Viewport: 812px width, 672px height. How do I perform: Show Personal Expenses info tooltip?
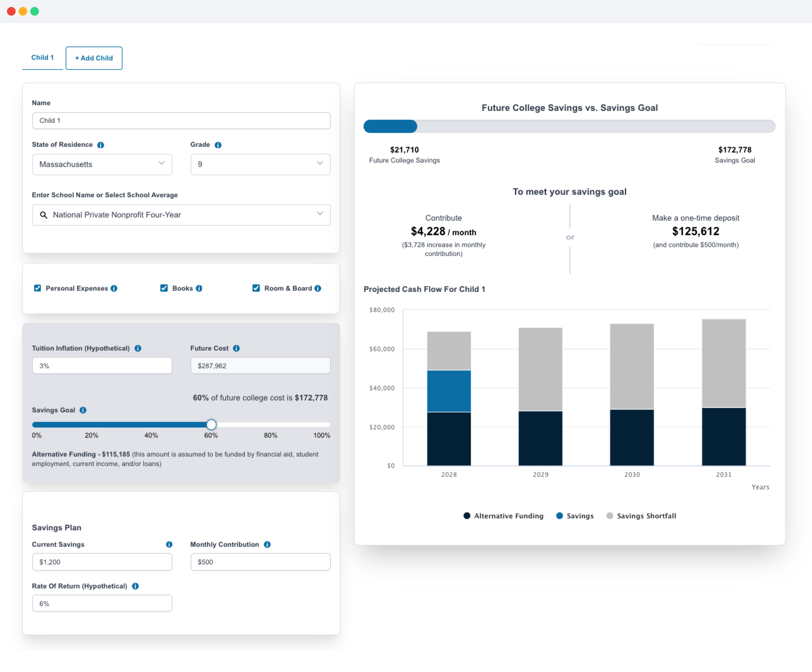[114, 288]
